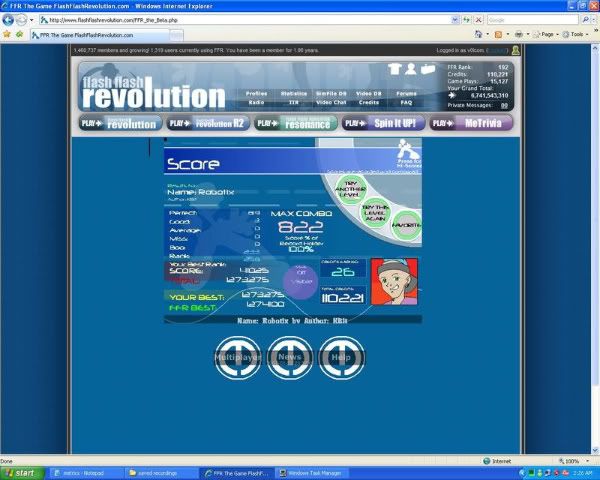Viewport: 600px width, 480px height.
Task: Click the Max Combo value 822
Action: pos(301,227)
